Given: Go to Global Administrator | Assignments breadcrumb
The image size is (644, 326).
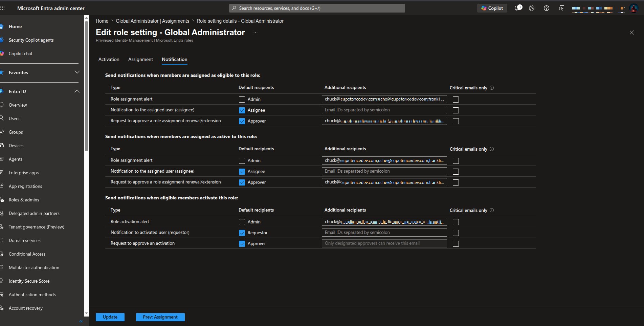Looking at the screenshot, I should [152, 21].
